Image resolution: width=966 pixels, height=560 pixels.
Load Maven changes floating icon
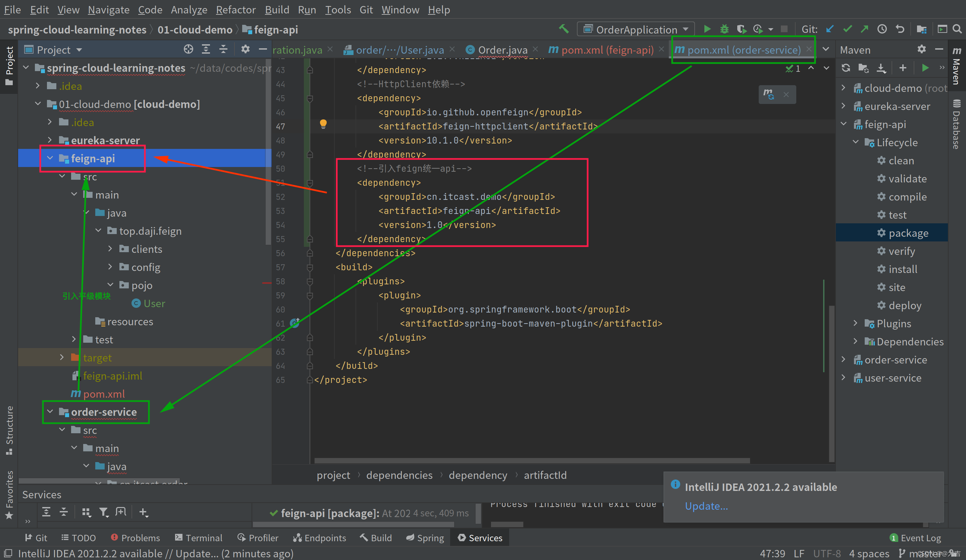click(x=769, y=94)
